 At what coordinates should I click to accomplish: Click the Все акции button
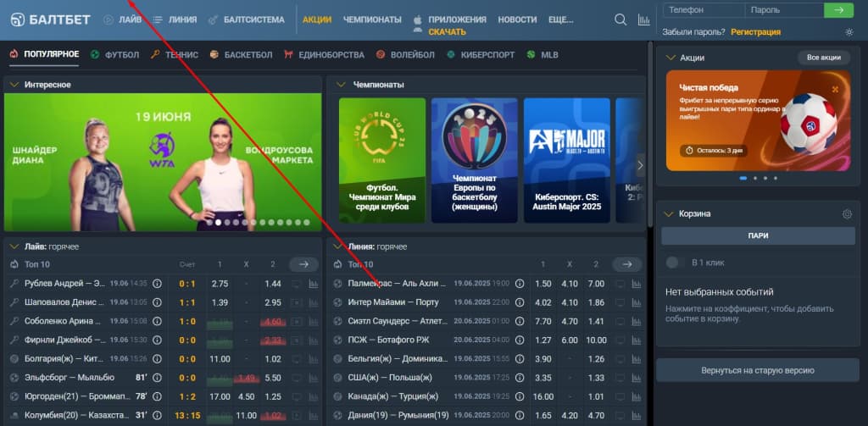coord(824,58)
